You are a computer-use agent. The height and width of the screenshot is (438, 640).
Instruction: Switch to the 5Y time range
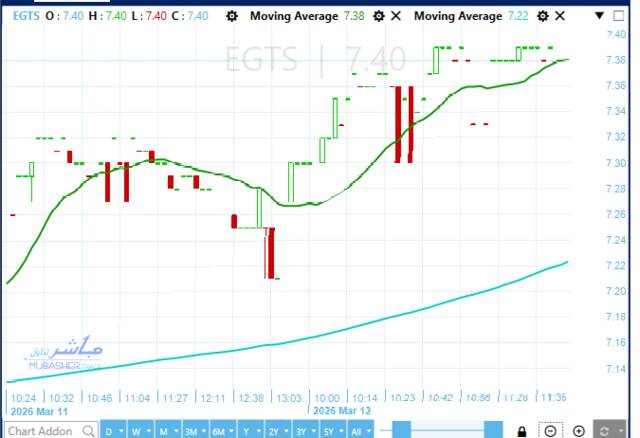coord(327,431)
